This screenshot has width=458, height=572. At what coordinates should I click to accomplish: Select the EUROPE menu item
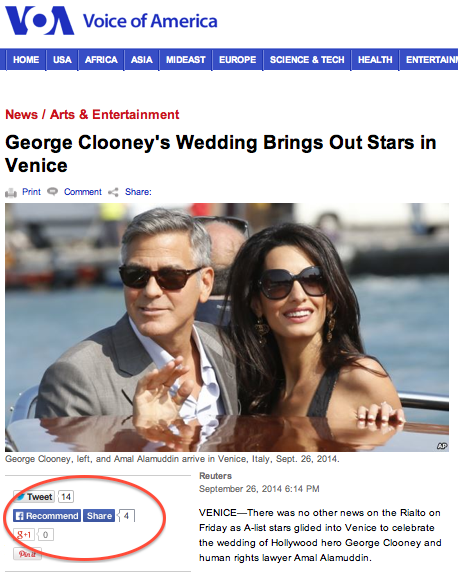(x=237, y=59)
